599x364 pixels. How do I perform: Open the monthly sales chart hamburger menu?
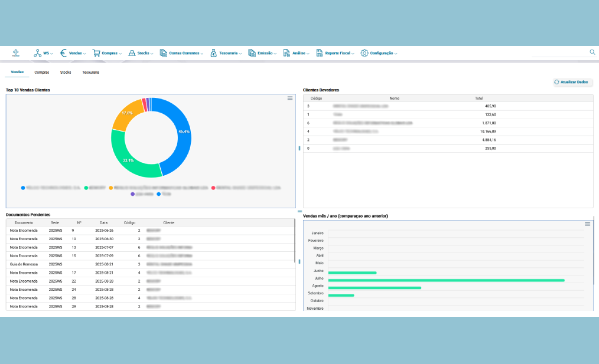click(587, 224)
